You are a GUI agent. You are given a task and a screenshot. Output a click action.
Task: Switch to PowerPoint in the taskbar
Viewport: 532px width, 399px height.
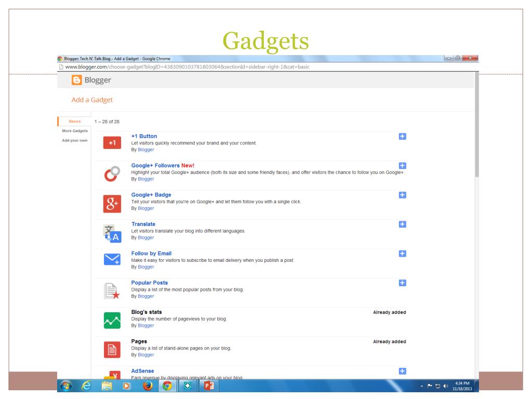209,386
